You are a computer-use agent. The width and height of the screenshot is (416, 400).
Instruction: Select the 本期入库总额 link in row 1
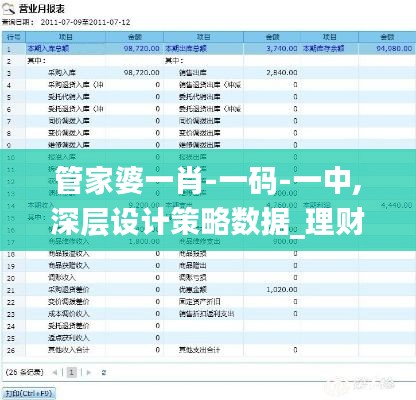48,49
